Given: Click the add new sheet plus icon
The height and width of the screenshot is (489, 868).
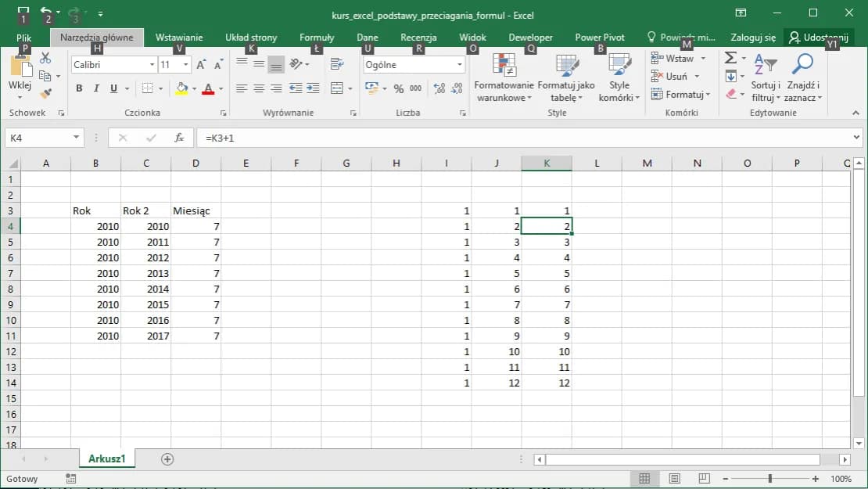Looking at the screenshot, I should click(167, 459).
